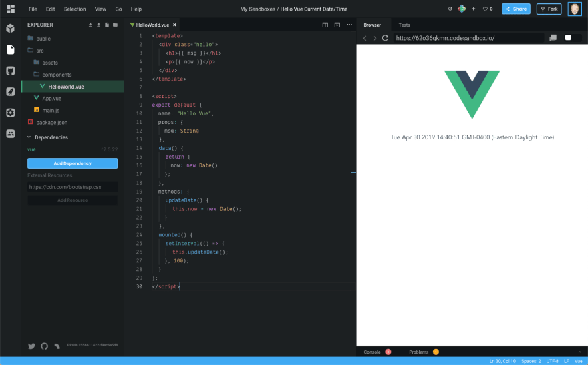Click UTF-8 encoding in status bar
Viewport: 588px width, 365px height.
click(x=552, y=361)
